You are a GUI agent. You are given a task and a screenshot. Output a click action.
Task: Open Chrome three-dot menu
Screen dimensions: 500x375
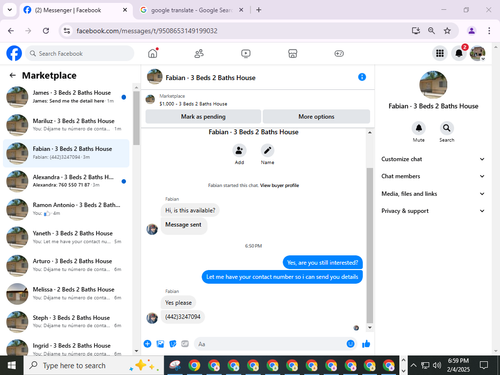489,31
